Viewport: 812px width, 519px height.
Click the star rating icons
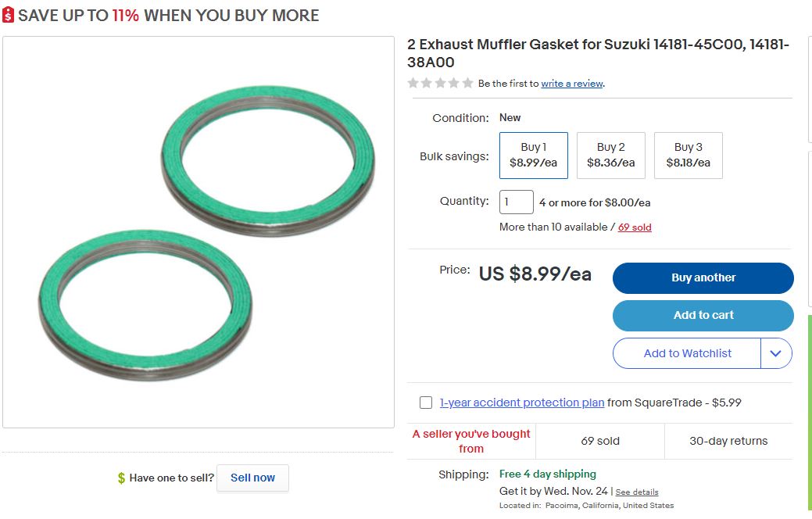click(440, 83)
